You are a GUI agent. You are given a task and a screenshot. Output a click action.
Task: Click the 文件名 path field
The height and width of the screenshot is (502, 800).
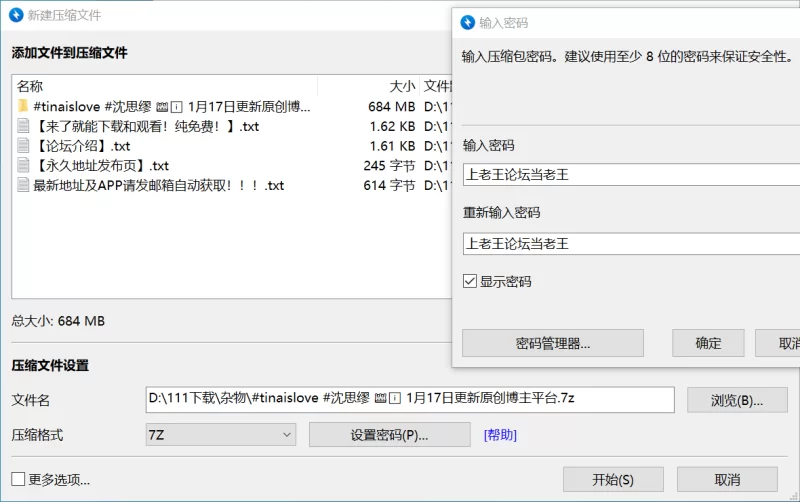[x=410, y=400]
